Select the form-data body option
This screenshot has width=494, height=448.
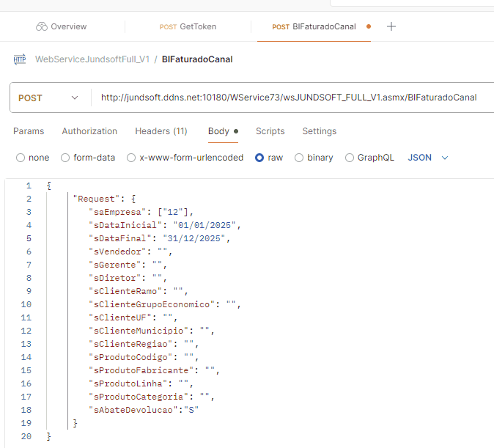(65, 158)
